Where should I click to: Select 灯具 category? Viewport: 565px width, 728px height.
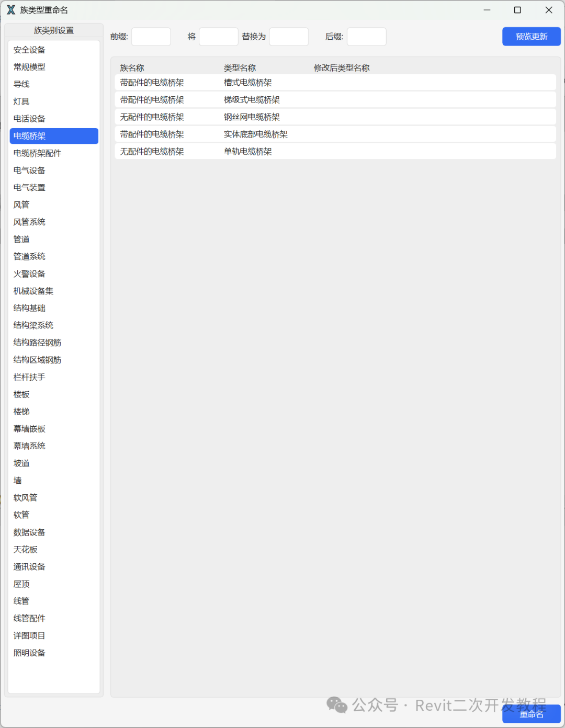[54, 101]
